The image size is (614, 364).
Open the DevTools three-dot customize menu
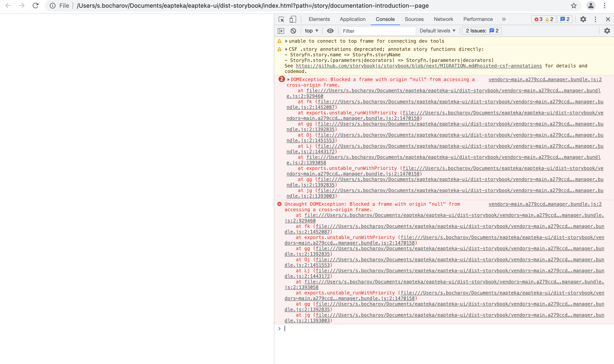(595, 19)
